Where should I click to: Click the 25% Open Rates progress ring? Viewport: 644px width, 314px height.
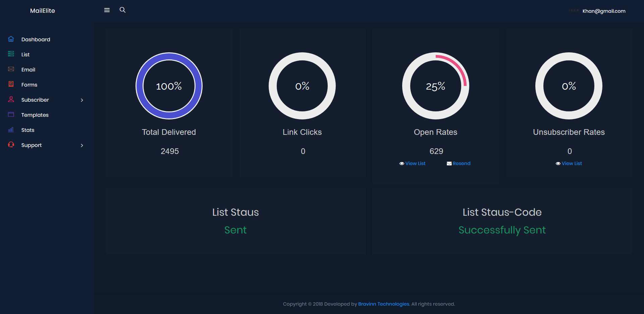click(x=435, y=86)
